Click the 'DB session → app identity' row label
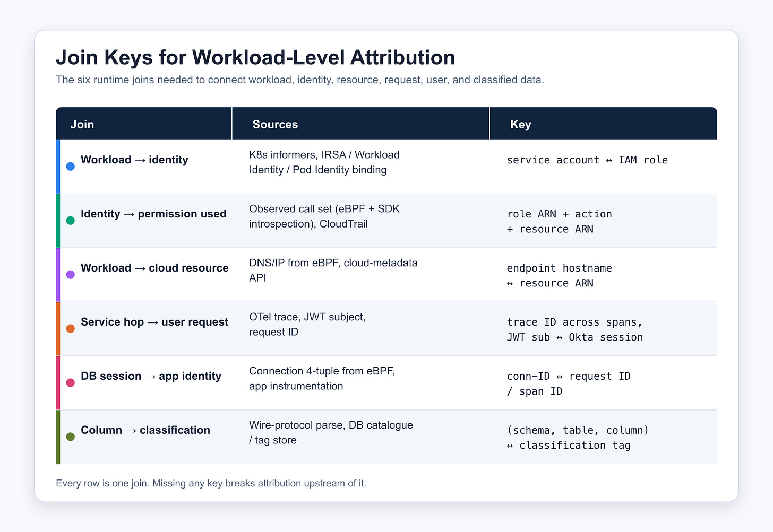This screenshot has width=773, height=532. point(151,376)
